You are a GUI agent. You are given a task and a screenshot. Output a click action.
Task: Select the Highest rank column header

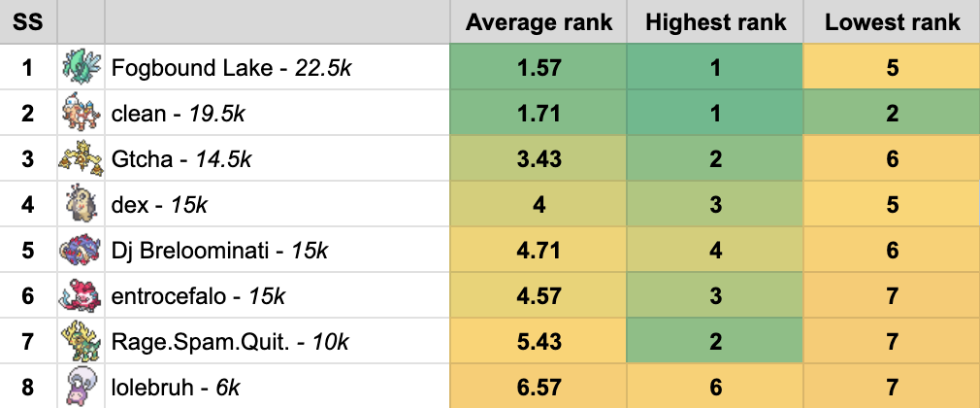[715, 21]
